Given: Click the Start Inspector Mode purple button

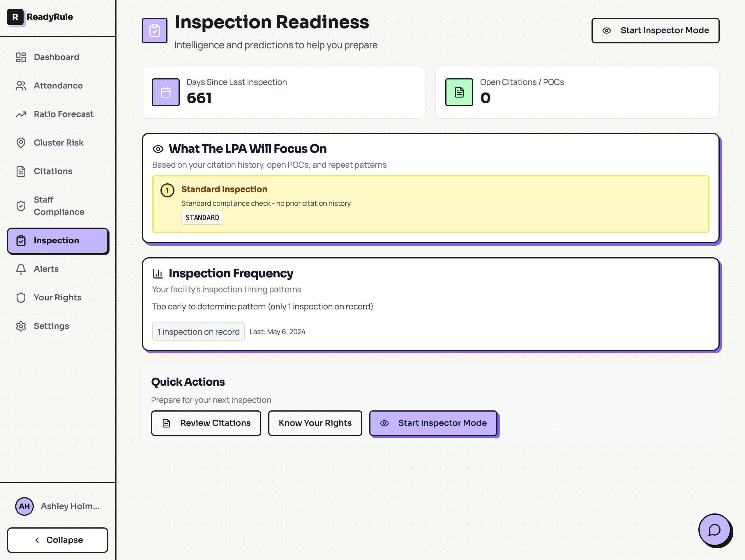Looking at the screenshot, I should [x=433, y=423].
